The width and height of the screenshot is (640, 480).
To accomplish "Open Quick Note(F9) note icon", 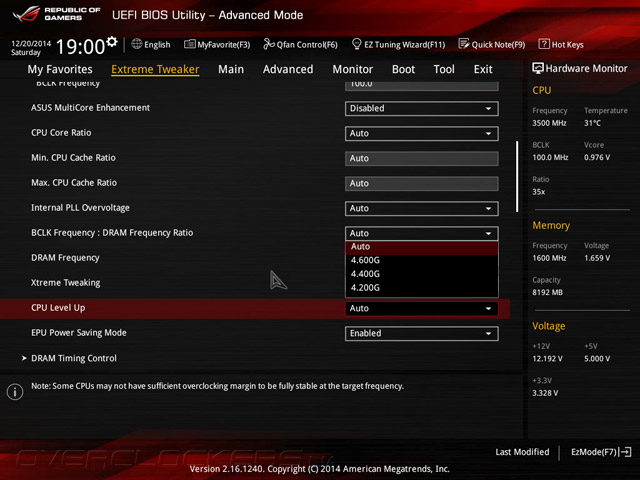I will pyautogui.click(x=464, y=44).
